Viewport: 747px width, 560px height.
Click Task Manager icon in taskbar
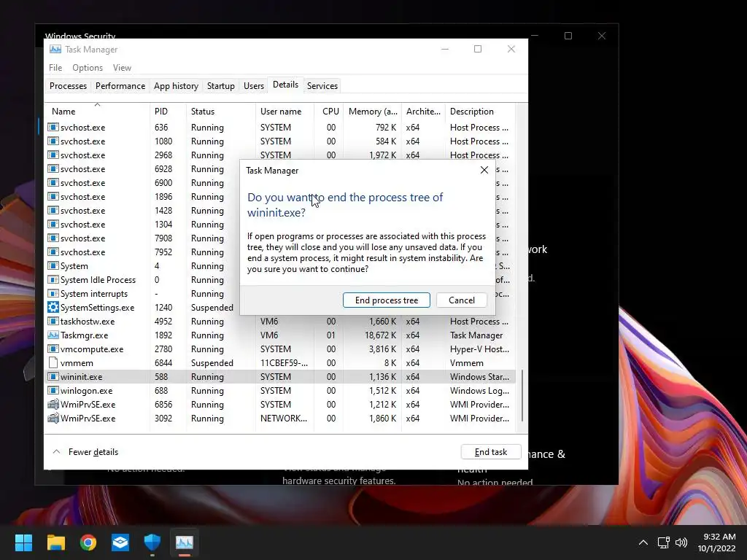(185, 542)
